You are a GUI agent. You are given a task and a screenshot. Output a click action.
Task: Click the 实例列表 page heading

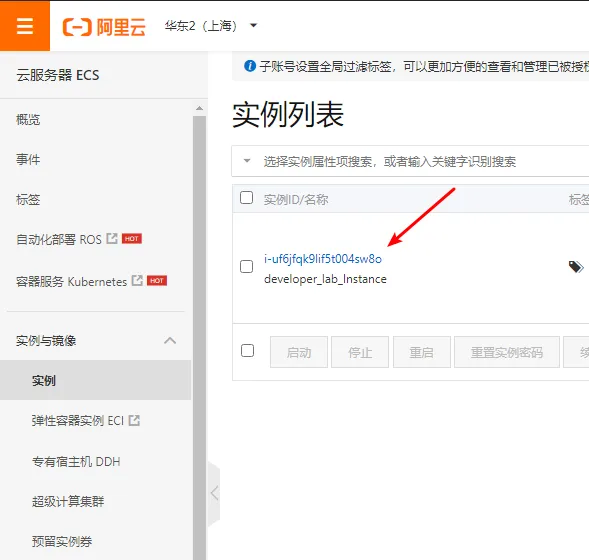[x=288, y=115]
